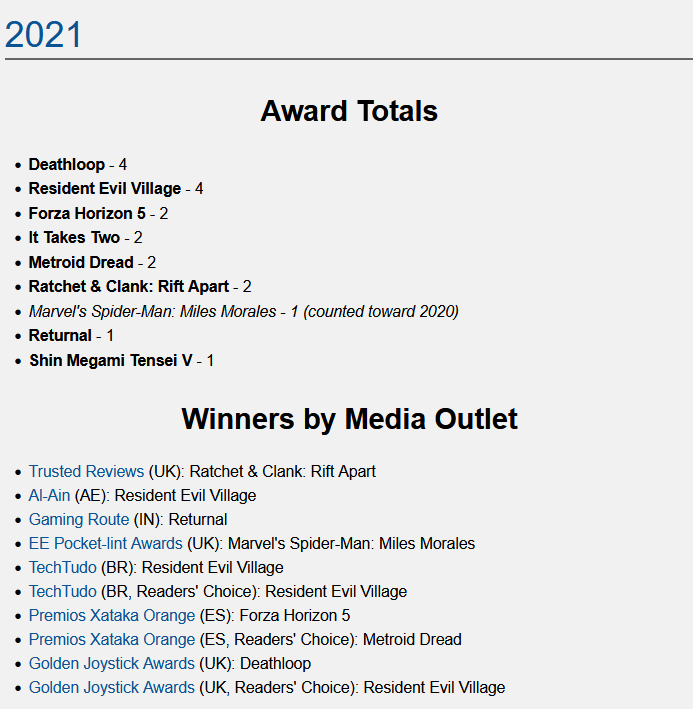Click the text '(UK): Deathloop'
Viewport: 693px width, 709px height.
255,663
